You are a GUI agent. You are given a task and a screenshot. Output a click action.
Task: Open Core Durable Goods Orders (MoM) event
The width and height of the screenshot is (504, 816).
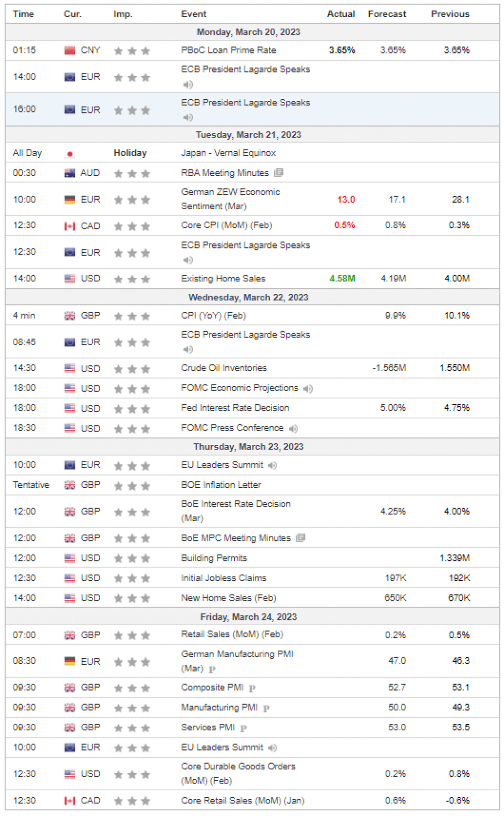coord(238,774)
